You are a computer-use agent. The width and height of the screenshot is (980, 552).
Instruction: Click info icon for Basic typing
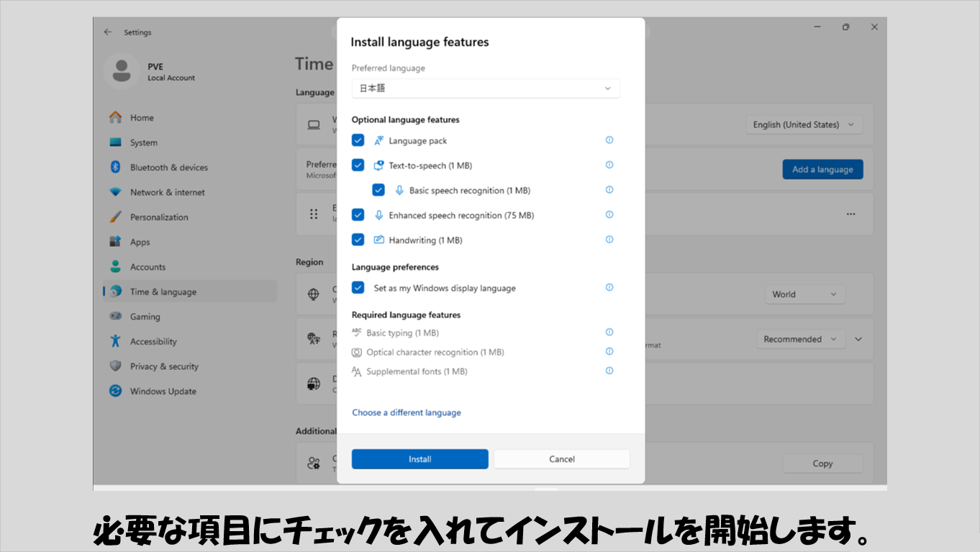coord(609,332)
